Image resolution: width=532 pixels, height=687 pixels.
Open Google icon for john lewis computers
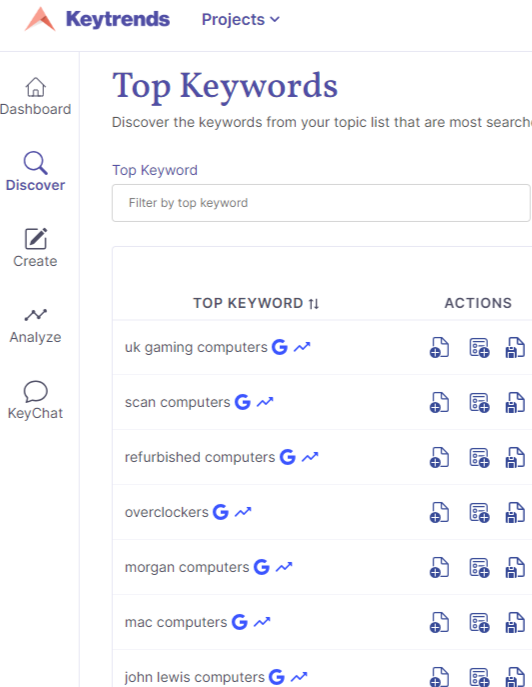(277, 677)
